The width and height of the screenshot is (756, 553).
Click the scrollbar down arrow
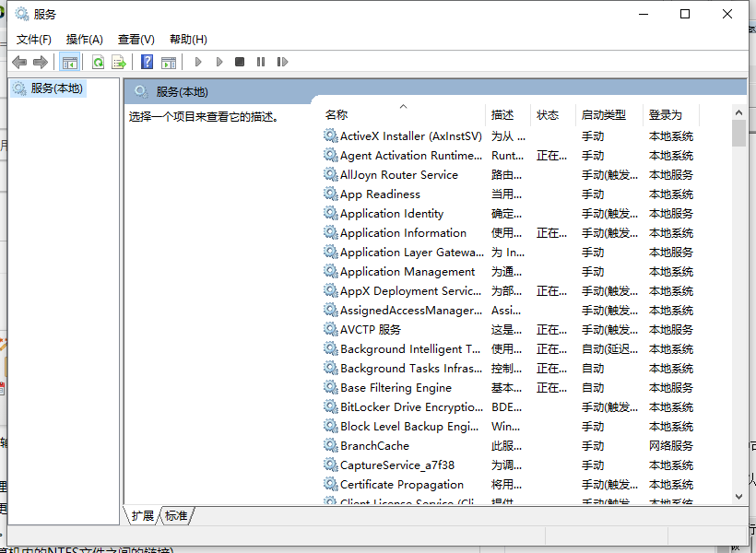[738, 495]
